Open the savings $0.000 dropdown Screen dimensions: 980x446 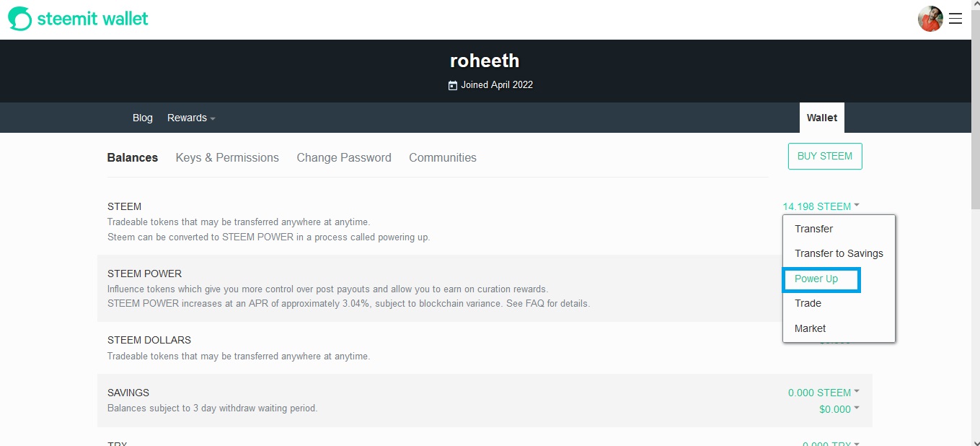(x=839, y=409)
